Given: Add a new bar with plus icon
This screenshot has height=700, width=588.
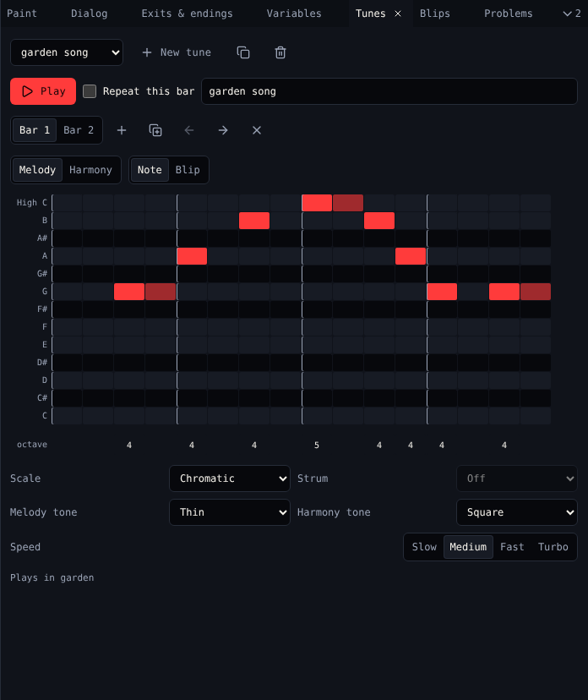Looking at the screenshot, I should pyautogui.click(x=122, y=130).
